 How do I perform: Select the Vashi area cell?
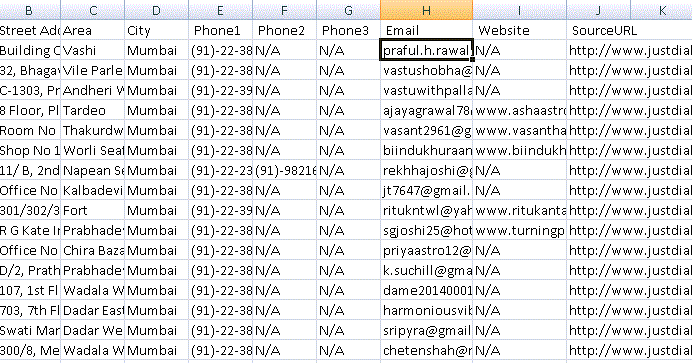[93, 50]
